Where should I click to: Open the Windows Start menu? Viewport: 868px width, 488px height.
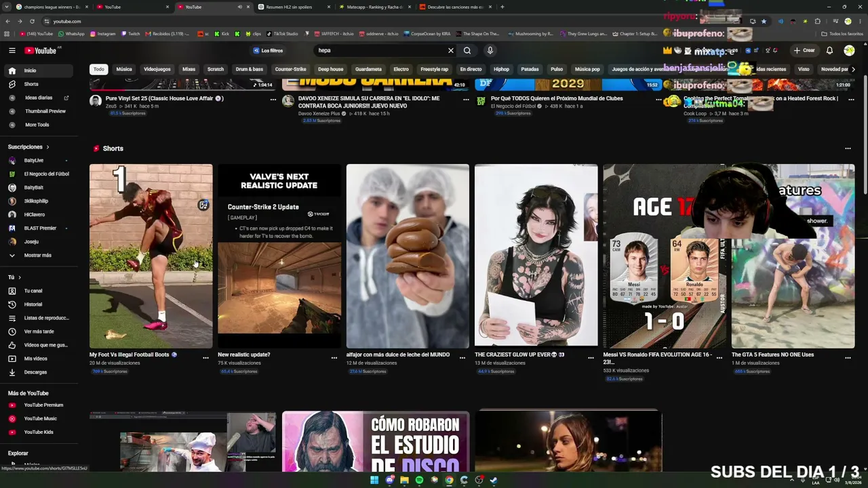374,480
